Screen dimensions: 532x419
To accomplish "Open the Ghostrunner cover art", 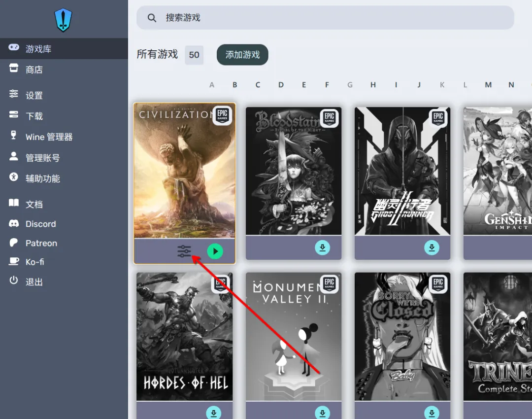I will (x=402, y=171).
